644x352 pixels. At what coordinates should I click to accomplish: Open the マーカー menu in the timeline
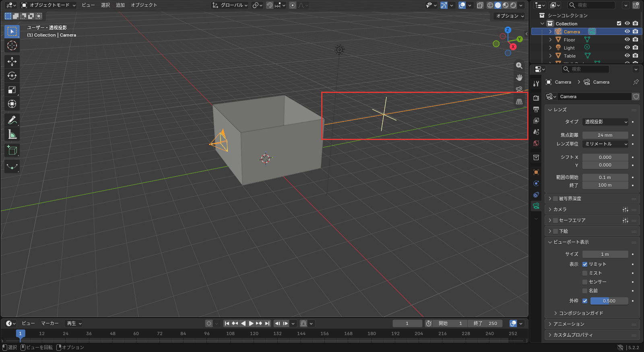coord(50,323)
